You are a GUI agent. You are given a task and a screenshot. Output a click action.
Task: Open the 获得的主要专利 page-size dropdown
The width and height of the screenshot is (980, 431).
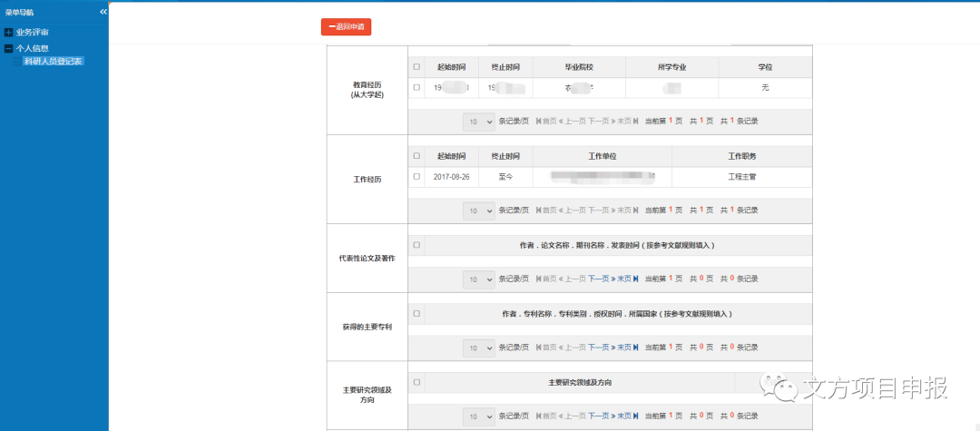479,348
